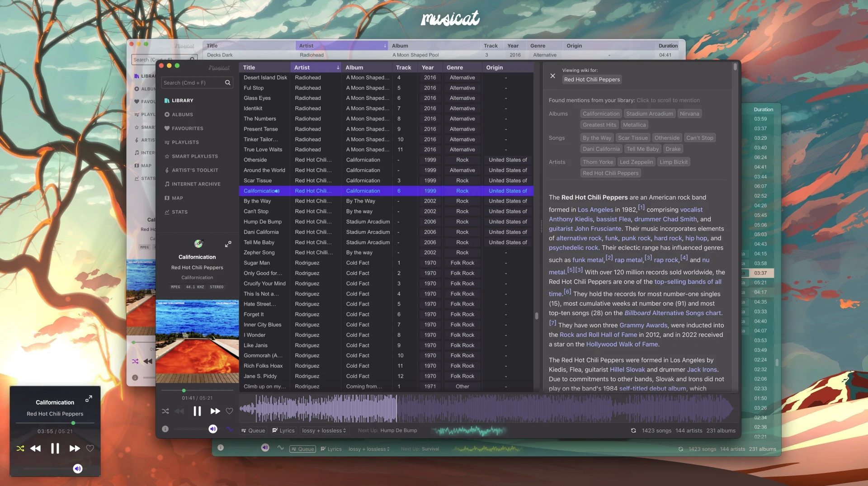Select the Sugar Man song row
Screen dimensions: 868x486
[x=257, y=263]
